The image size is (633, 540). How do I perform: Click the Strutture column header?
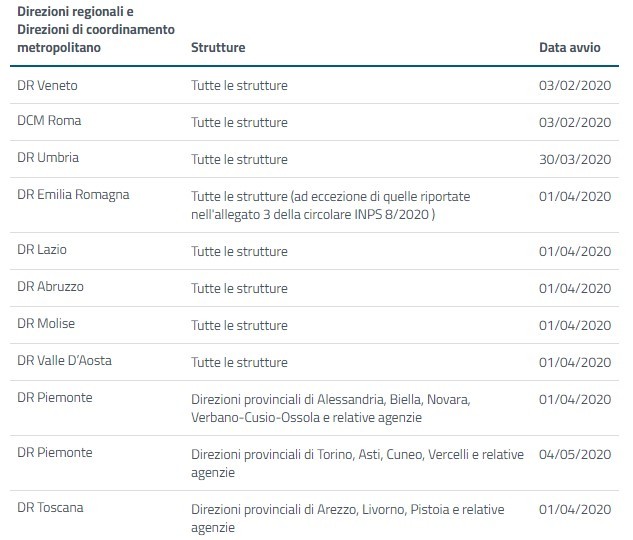218,48
